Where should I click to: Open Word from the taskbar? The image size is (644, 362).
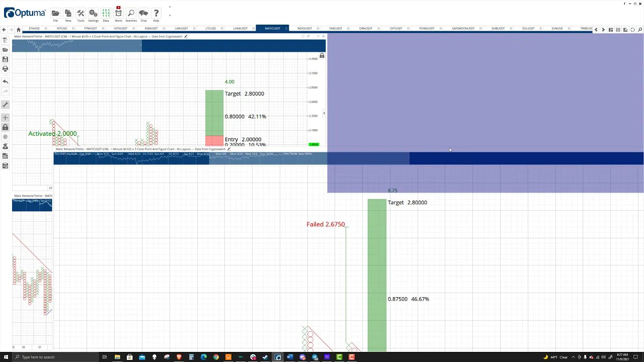(290, 357)
